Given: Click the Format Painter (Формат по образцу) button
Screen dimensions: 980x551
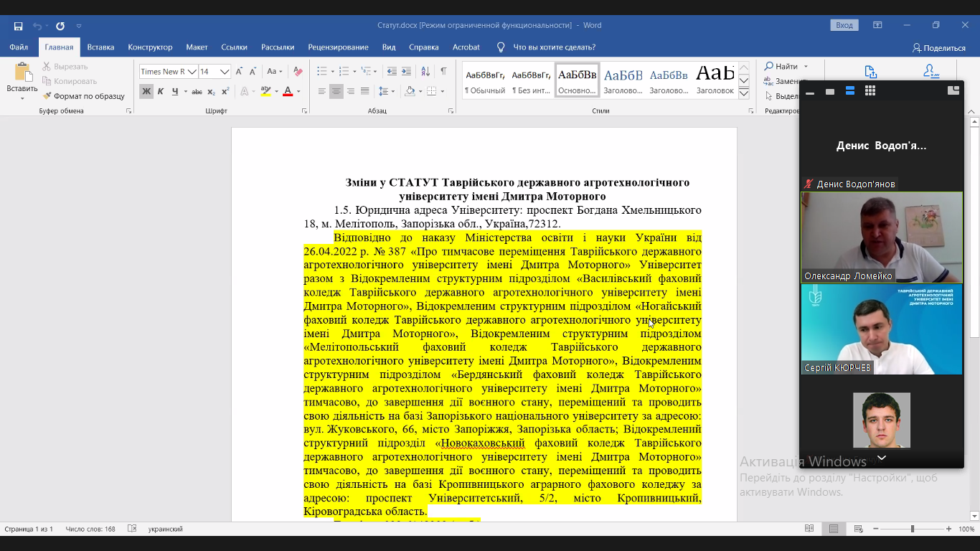Looking at the screenshot, I should (x=83, y=96).
